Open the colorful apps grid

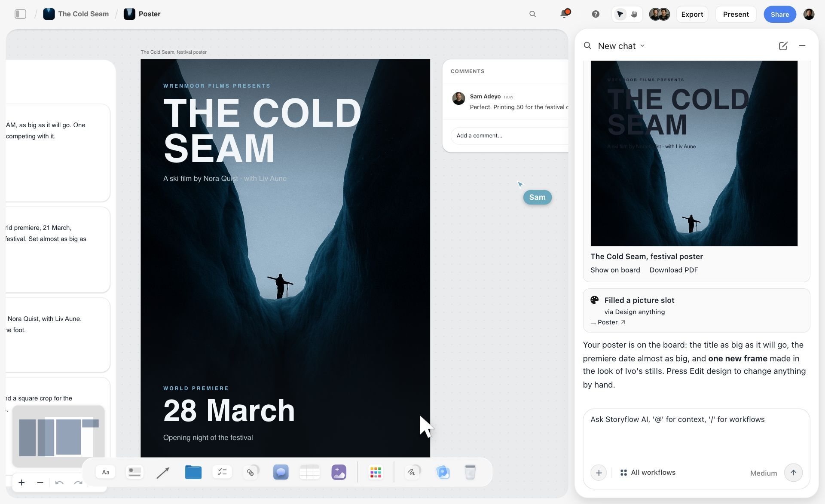pyautogui.click(x=376, y=473)
